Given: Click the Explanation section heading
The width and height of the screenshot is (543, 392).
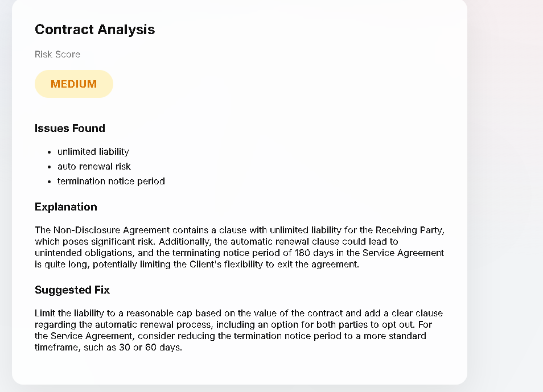Looking at the screenshot, I should tap(66, 207).
